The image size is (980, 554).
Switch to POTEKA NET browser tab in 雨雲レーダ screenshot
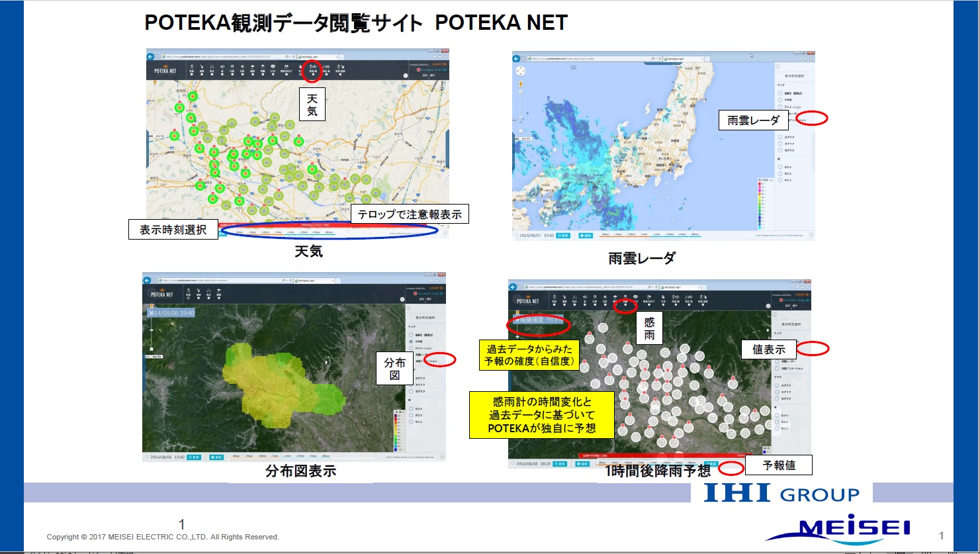point(684,59)
